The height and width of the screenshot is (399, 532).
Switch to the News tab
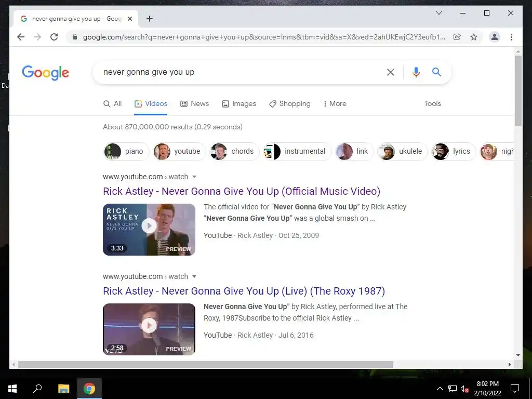tap(194, 103)
